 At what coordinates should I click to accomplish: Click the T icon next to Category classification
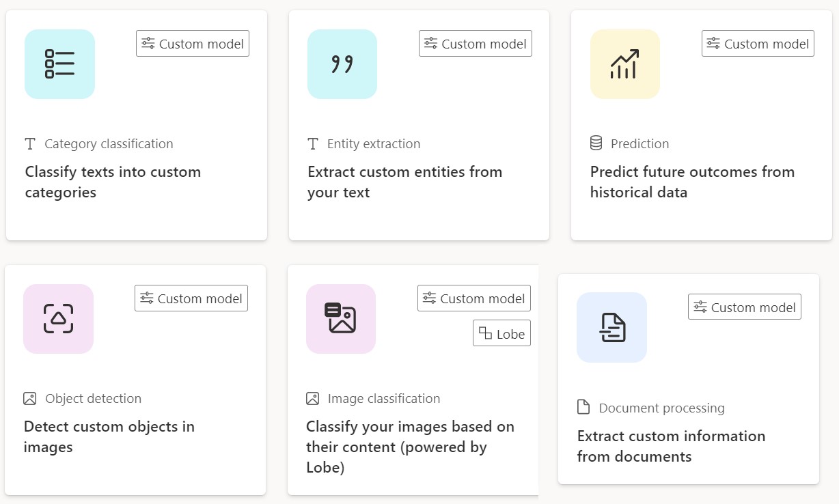(29, 143)
